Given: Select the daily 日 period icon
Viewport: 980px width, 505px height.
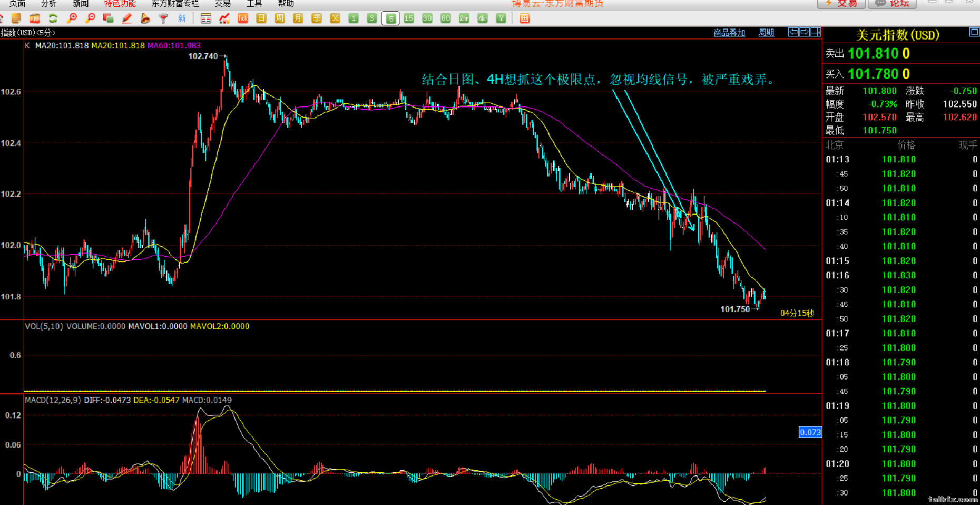Looking at the screenshot, I should tap(261, 18).
